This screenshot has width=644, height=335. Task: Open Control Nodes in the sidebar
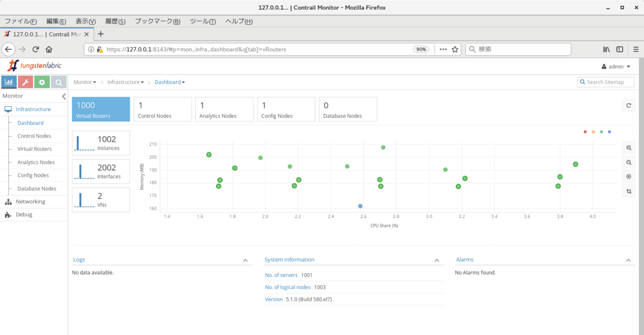click(x=34, y=136)
